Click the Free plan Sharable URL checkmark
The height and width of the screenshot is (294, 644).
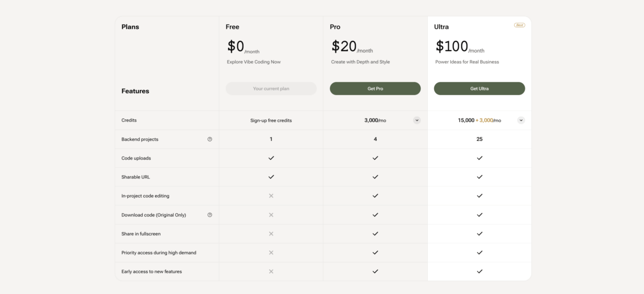tap(271, 177)
